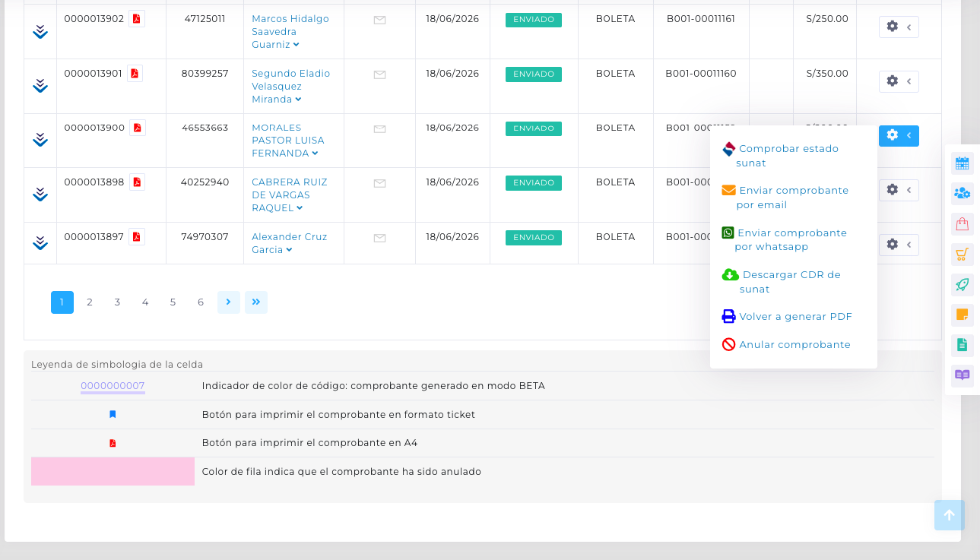The image size is (980, 560).
Task: Click series number B001-00011161
Action: point(701,19)
